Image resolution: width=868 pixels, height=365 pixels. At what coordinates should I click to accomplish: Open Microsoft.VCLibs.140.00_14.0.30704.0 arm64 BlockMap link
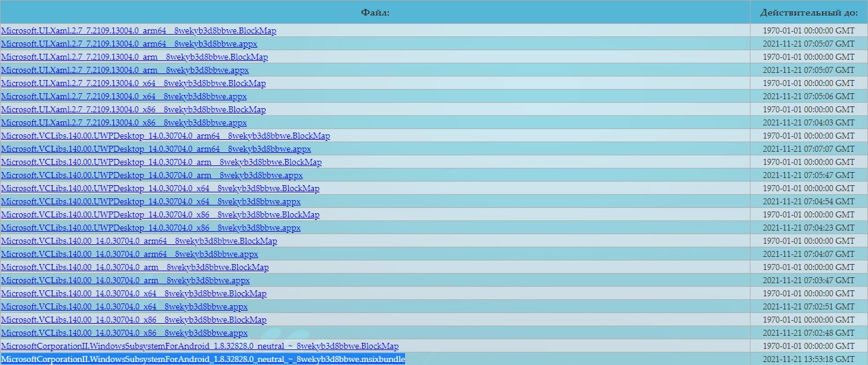pyautogui.click(x=139, y=241)
